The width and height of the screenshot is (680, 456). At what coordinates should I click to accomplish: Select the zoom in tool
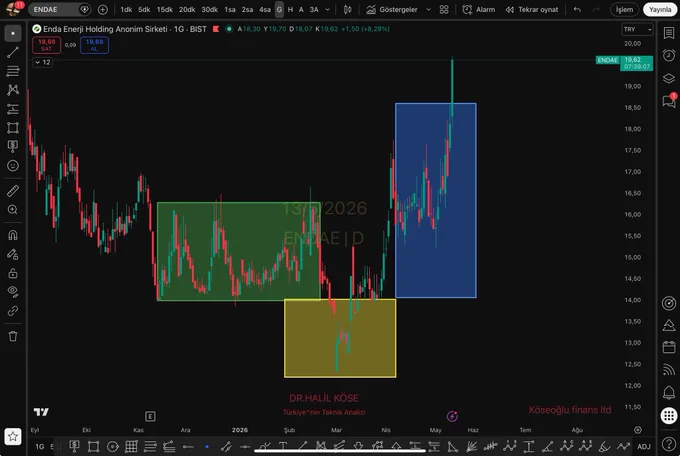coord(13,210)
